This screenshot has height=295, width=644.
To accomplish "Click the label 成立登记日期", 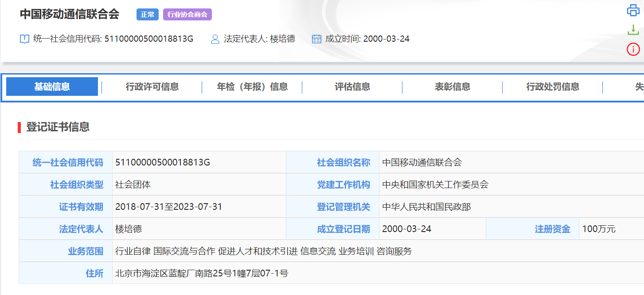I will coord(343,229).
